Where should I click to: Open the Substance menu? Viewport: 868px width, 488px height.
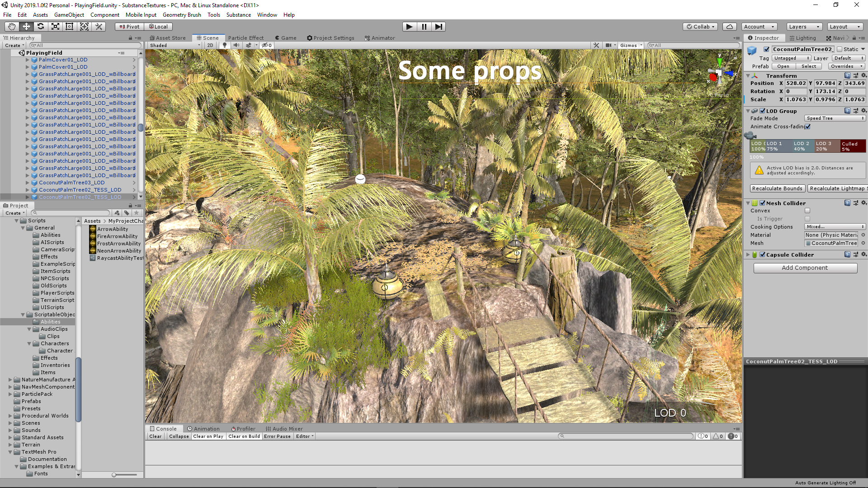[x=238, y=15]
